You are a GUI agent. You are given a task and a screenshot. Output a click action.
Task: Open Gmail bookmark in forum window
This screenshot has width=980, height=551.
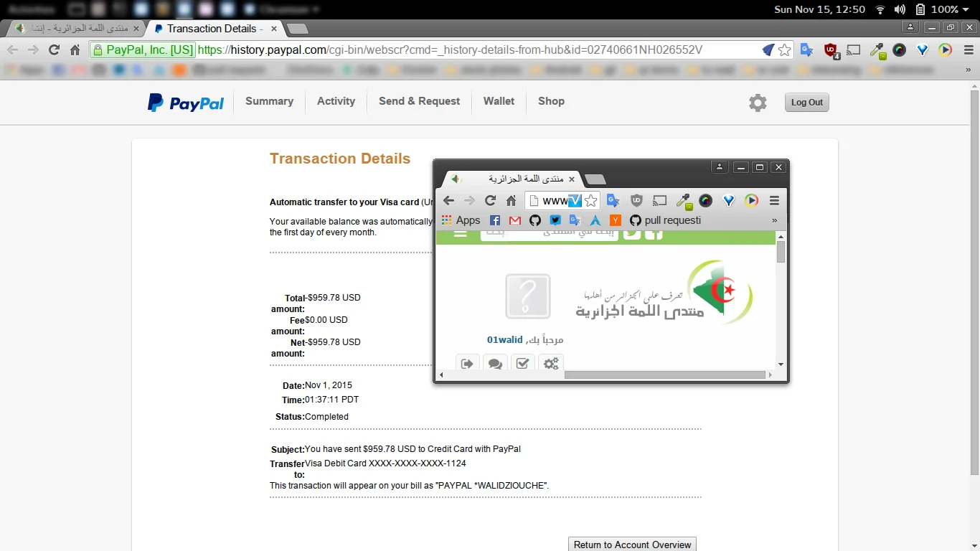click(x=515, y=220)
